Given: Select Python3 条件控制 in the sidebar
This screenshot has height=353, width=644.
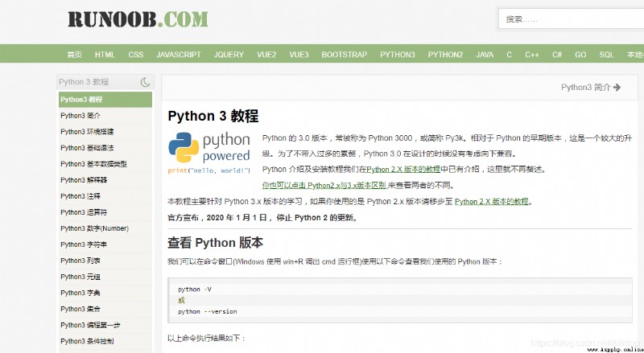Looking at the screenshot, I should point(105,341).
